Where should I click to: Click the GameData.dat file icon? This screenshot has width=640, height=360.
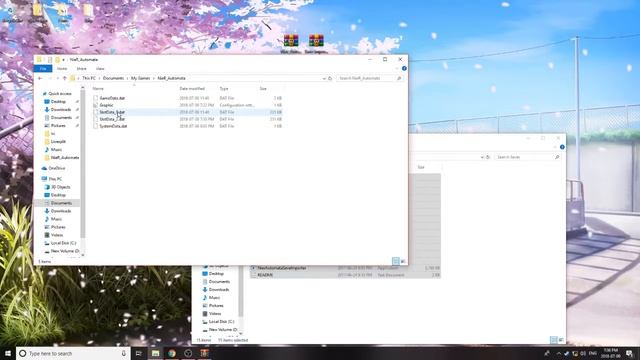pos(96,98)
